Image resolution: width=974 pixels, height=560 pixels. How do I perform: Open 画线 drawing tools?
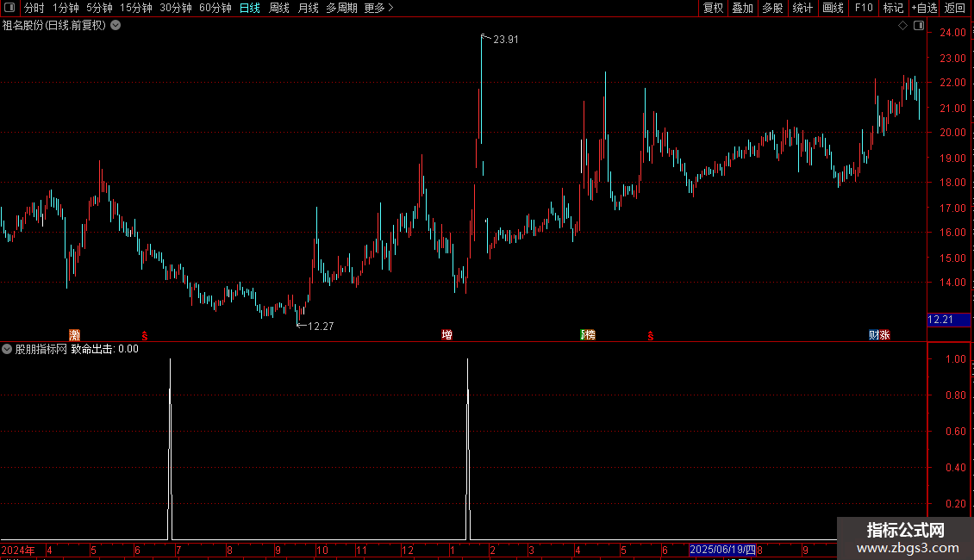[x=833, y=8]
